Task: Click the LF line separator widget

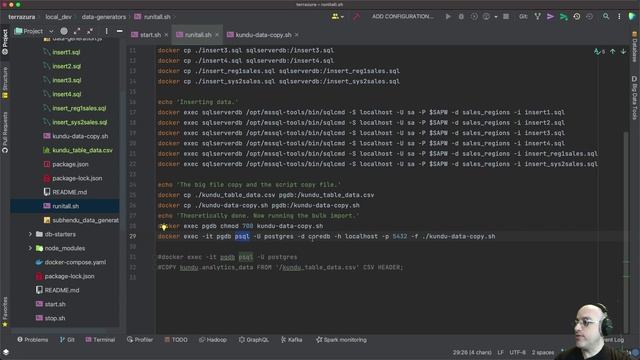Action: [500, 352]
